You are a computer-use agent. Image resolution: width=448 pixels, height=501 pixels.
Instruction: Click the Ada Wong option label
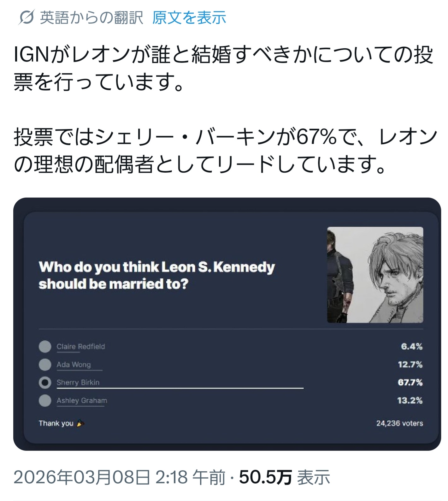pos(74,365)
